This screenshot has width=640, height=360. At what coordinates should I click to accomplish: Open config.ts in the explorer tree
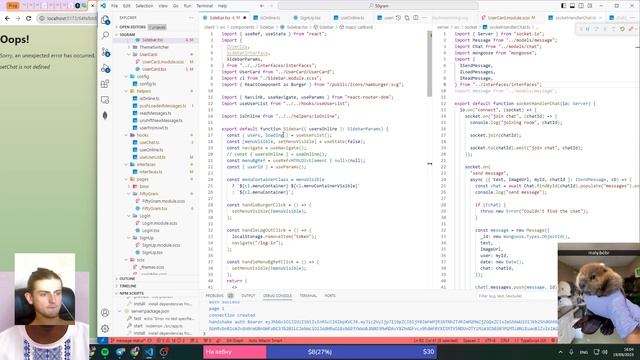pyautogui.click(x=148, y=84)
